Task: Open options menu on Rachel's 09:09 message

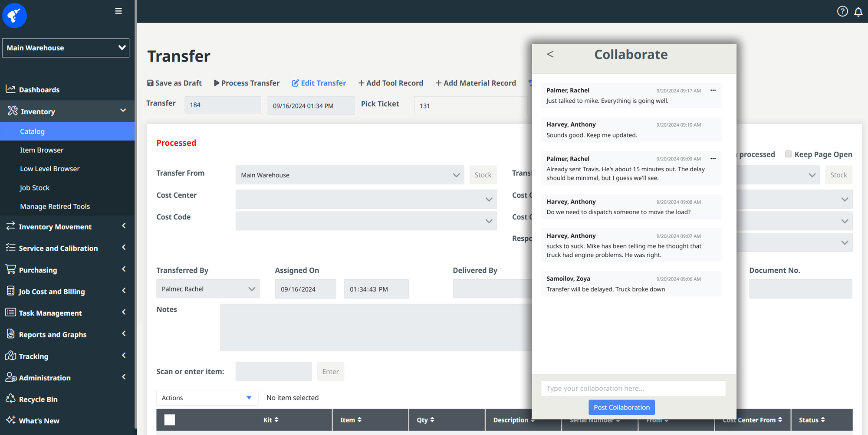Action: coord(713,159)
